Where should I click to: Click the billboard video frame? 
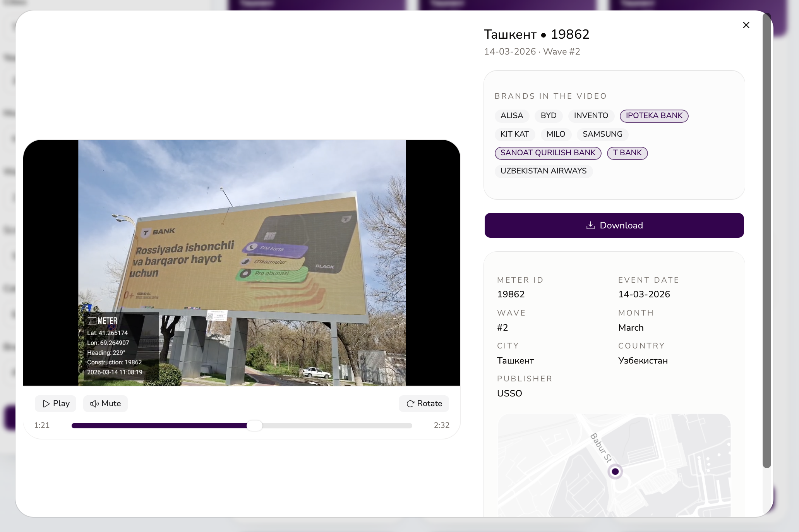point(242,263)
